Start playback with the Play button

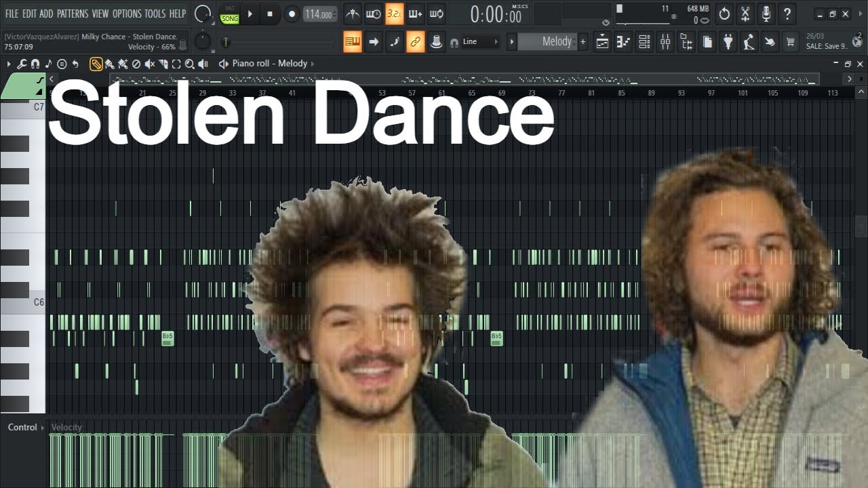(x=250, y=14)
